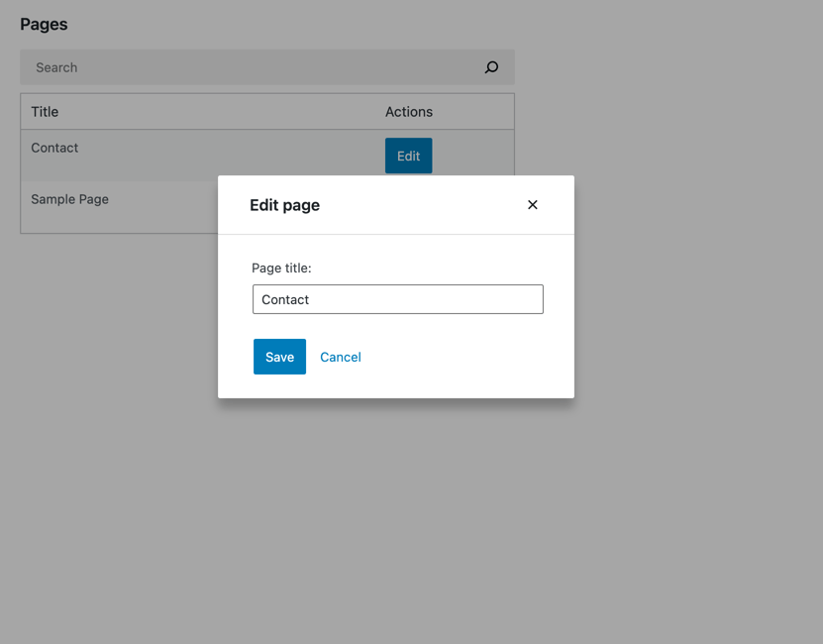Save the edited page title
The width and height of the screenshot is (823, 644).
click(279, 357)
